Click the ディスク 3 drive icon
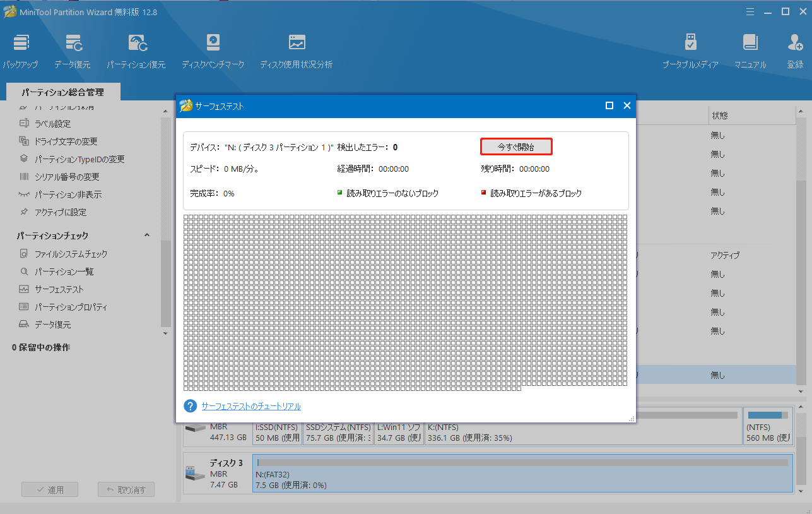Screen dimensions: 812x514 194,473
